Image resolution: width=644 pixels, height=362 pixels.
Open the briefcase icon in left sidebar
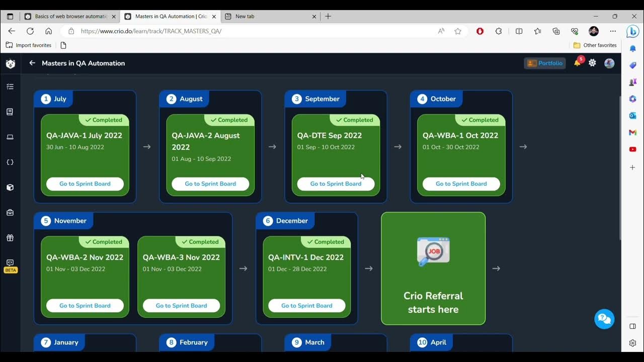click(10, 212)
